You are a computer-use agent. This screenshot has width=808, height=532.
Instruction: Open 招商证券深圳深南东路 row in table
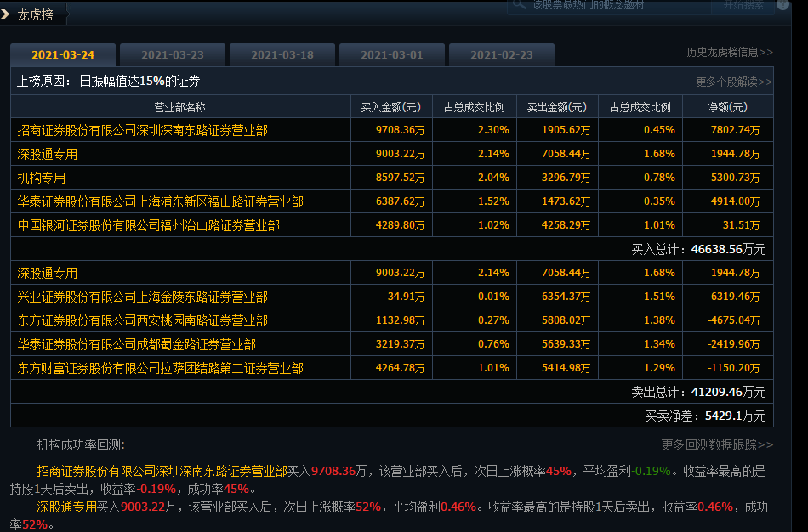tap(143, 130)
